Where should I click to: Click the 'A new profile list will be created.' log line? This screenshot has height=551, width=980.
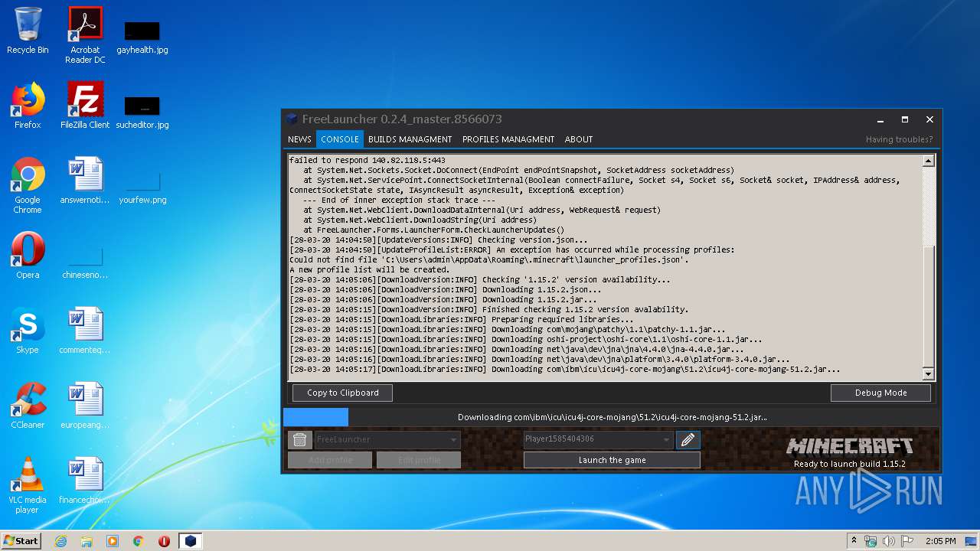[369, 269]
